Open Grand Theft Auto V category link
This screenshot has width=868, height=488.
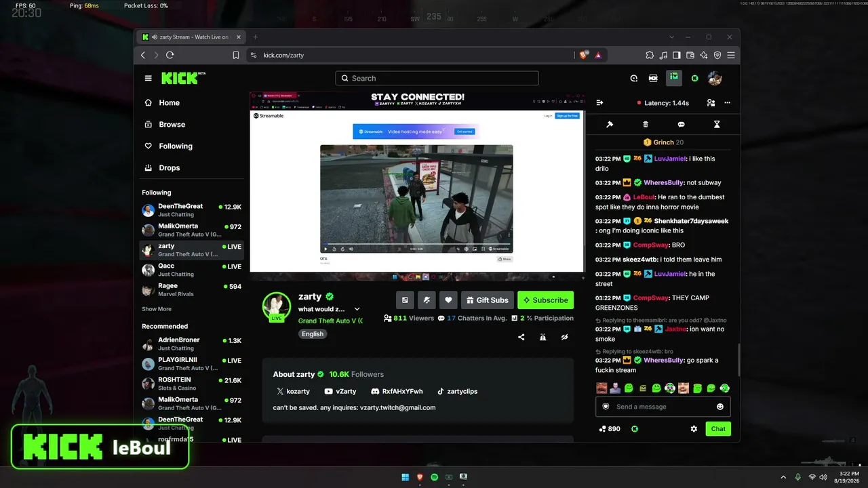tap(330, 321)
